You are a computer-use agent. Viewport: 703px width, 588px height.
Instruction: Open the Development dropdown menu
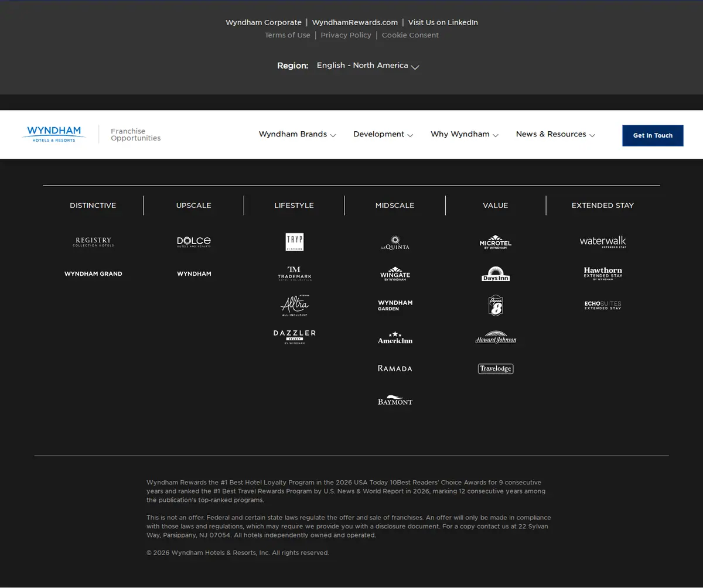(383, 134)
